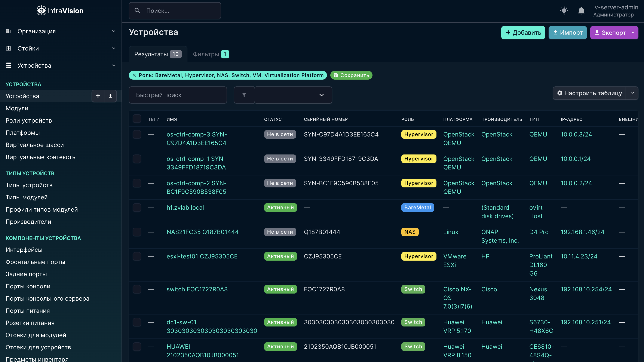Open the saved filter combo box dropdown
The height and width of the screenshot is (362, 644).
[293, 95]
